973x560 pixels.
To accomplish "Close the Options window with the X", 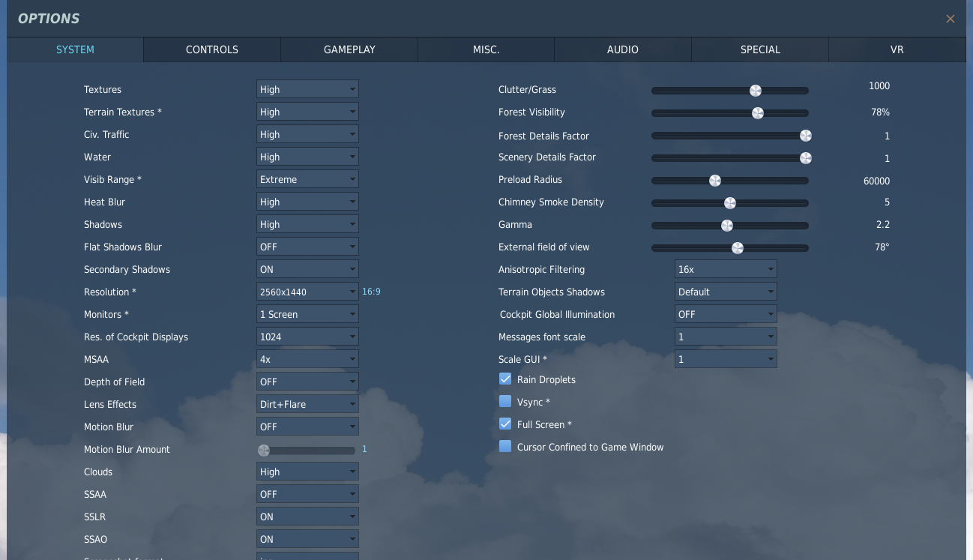I will pos(950,19).
